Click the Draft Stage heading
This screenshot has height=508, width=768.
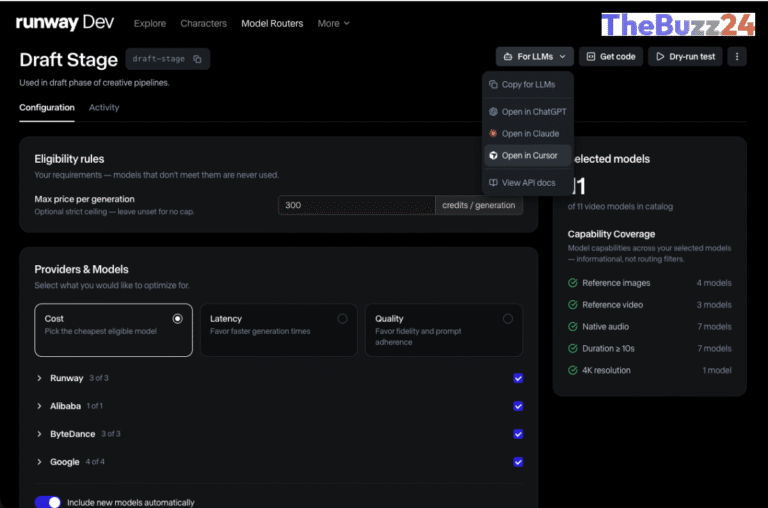tap(69, 60)
